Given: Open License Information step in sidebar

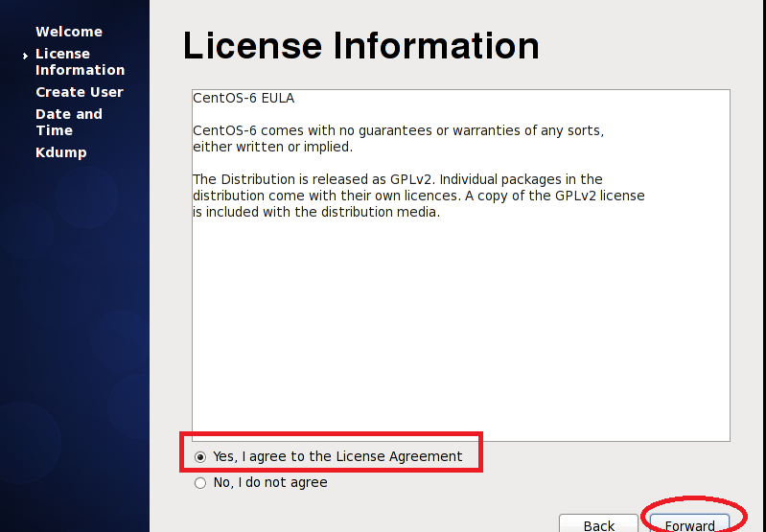Looking at the screenshot, I should click(81, 61).
